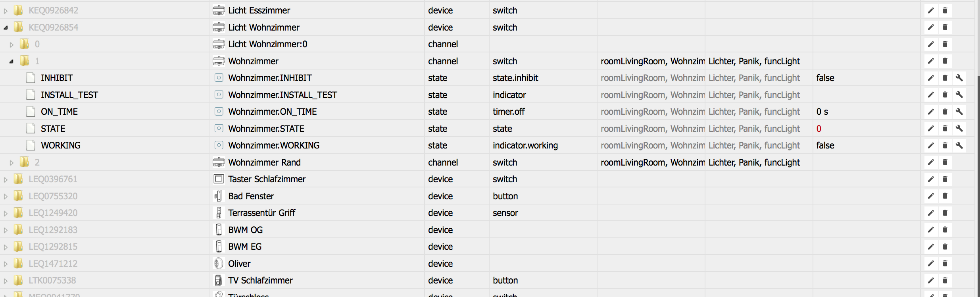Collapse channel 1 folder
Image resolution: width=980 pixels, height=297 pixels.
pos(12,62)
